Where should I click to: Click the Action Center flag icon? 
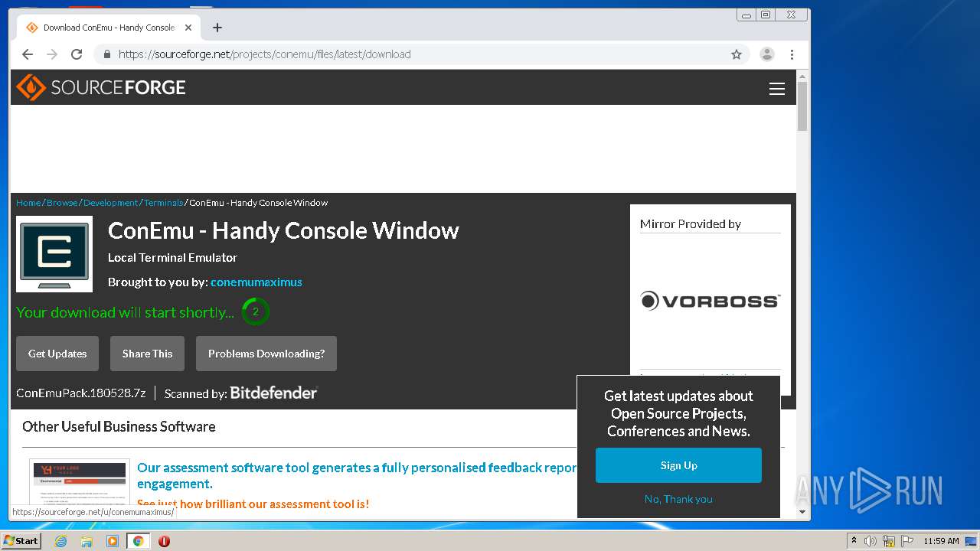[x=907, y=541]
